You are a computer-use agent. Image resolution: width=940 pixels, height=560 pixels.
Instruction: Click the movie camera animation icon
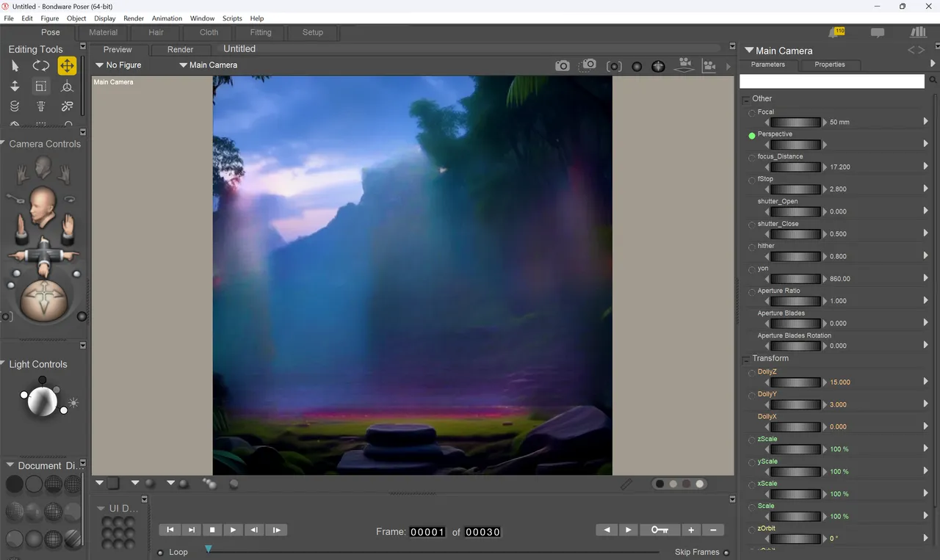(x=684, y=65)
